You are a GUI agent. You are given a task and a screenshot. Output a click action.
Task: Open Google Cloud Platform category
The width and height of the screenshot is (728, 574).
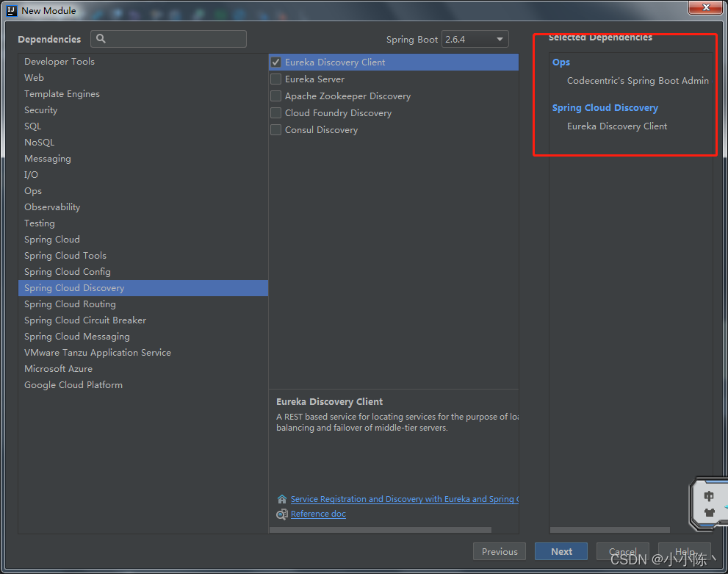[x=143, y=385]
